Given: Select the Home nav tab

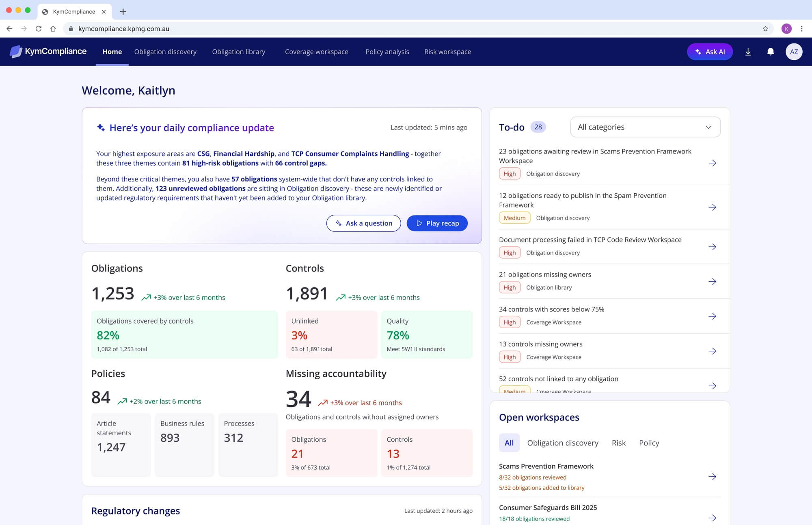Looking at the screenshot, I should (112, 52).
